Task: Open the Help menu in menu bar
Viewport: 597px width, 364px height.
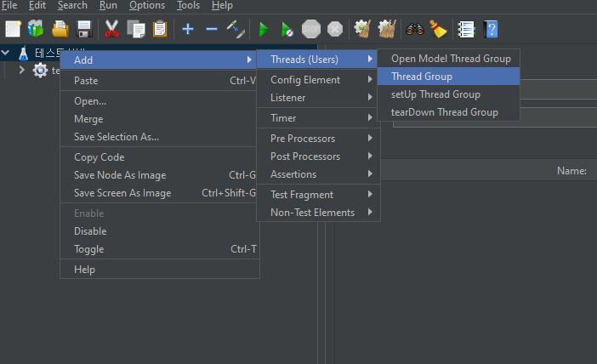Action: [x=222, y=5]
